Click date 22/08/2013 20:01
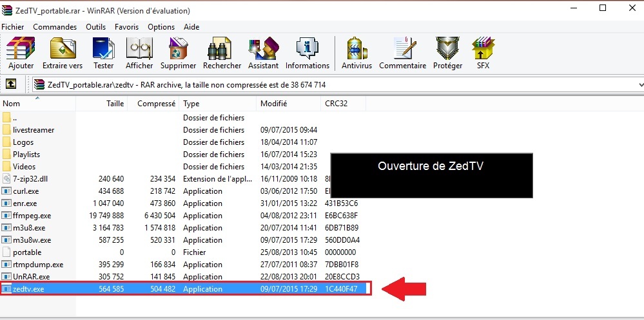Viewport: 644px width, 320px height. pos(289,276)
